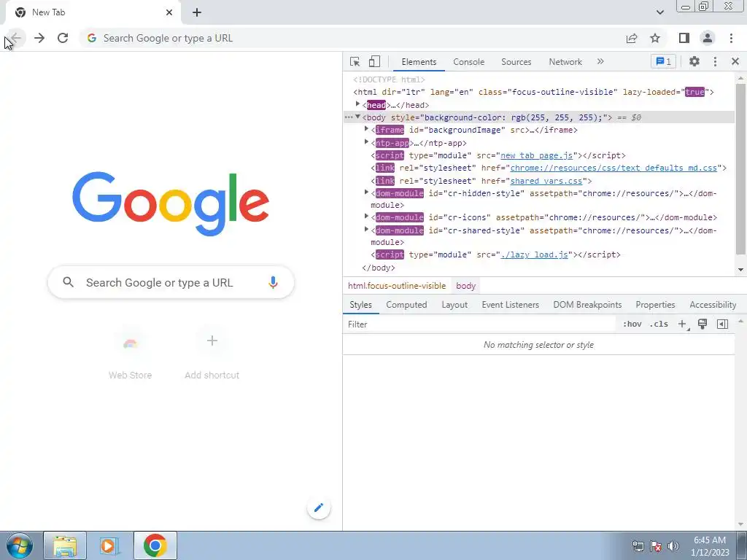Click the Google search box on page
Image resolution: width=747 pixels, height=560 pixels.
[171, 282]
